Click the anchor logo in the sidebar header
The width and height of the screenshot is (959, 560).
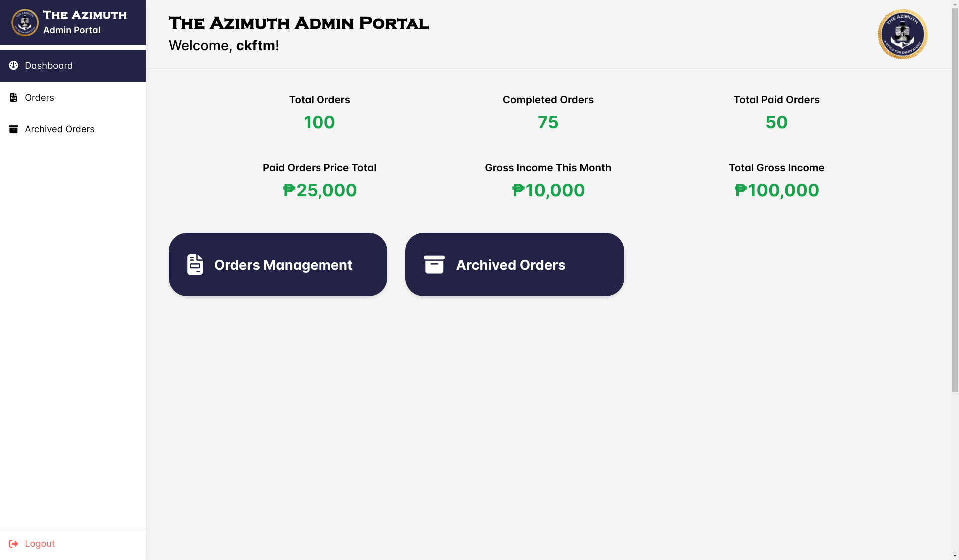pos(25,22)
